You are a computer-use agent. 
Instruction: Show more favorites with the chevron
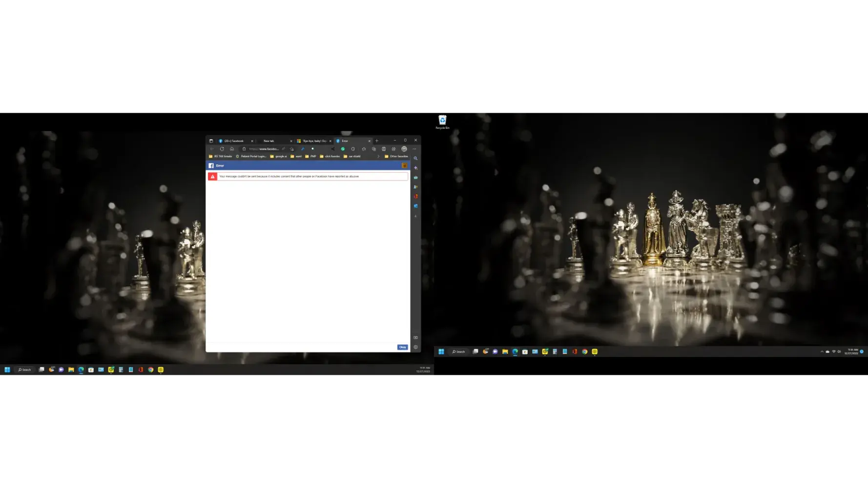378,156
